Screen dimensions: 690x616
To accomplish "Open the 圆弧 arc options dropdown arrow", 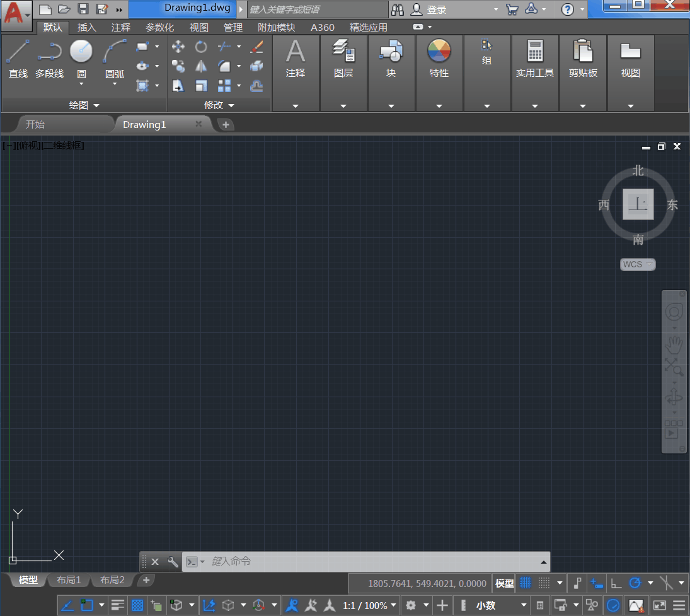I will coord(115,84).
